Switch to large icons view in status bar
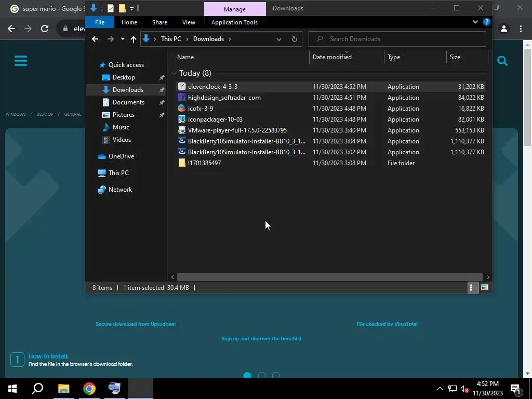 485,287
